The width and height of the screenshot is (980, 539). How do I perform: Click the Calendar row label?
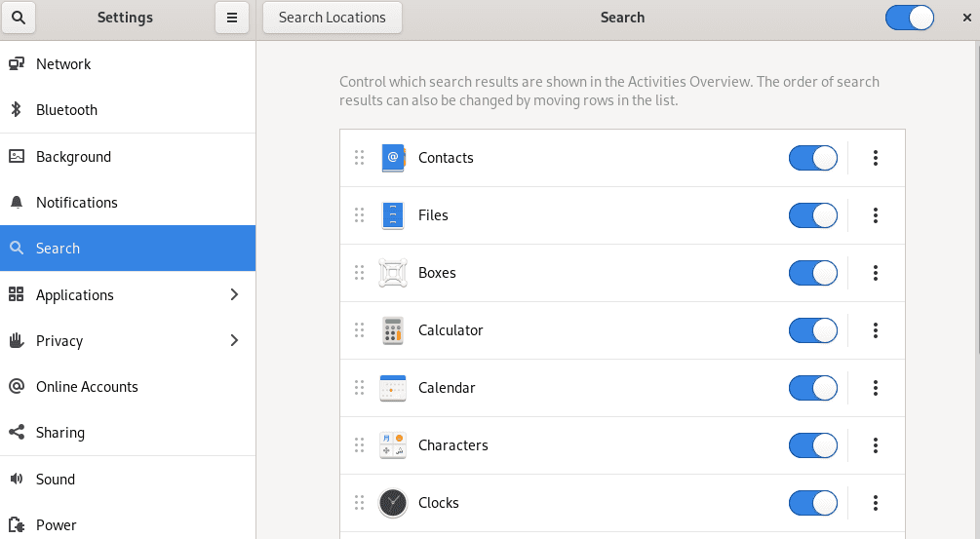click(447, 388)
